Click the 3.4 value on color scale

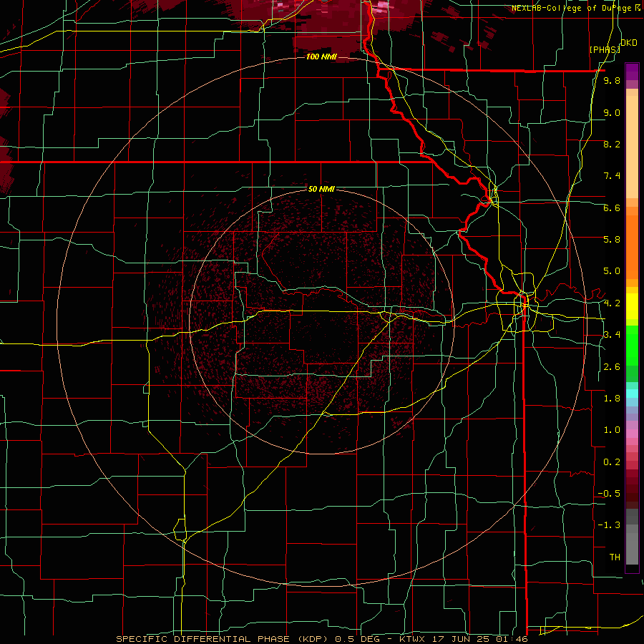pos(612,335)
